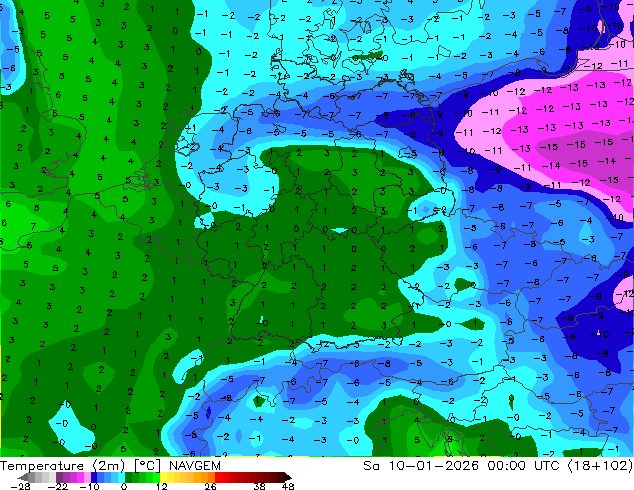Viewport: 634px width, 490px height.
Task: Click the '48' label under the color scale
Action: pyautogui.click(x=288, y=486)
